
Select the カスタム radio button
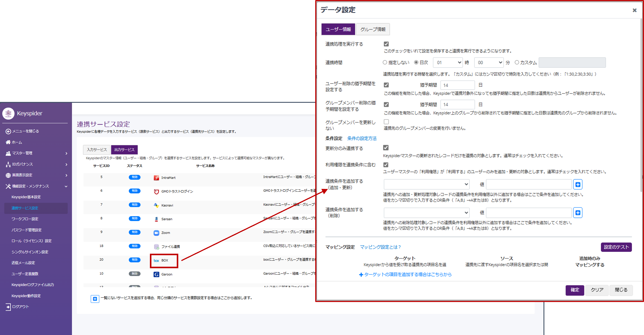[x=517, y=62]
